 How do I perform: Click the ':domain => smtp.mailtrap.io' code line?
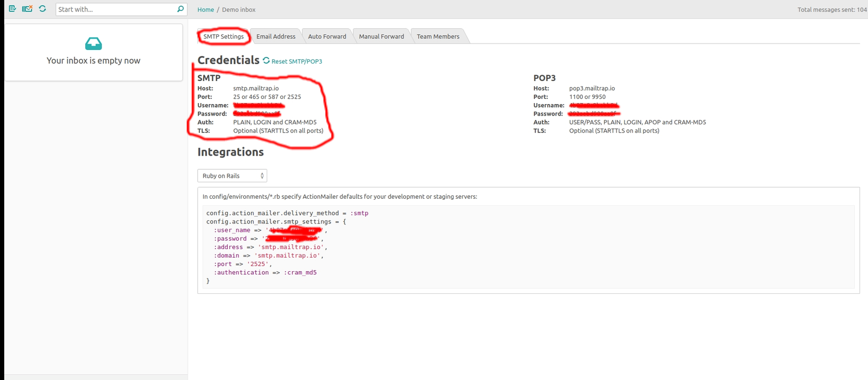click(x=269, y=255)
